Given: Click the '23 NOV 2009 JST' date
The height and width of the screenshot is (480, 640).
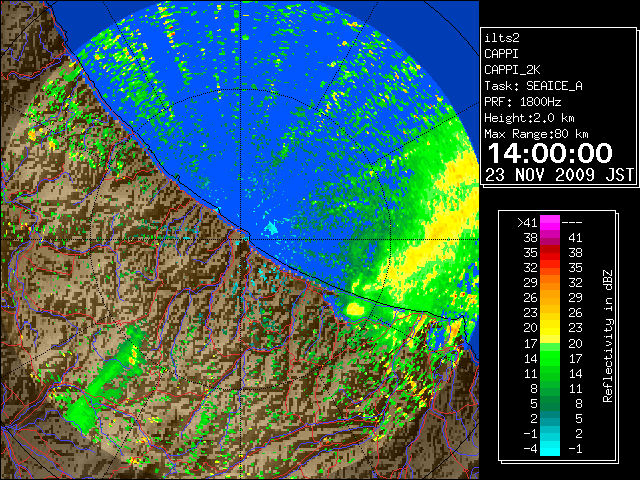Looking at the screenshot, I should pos(559,175).
